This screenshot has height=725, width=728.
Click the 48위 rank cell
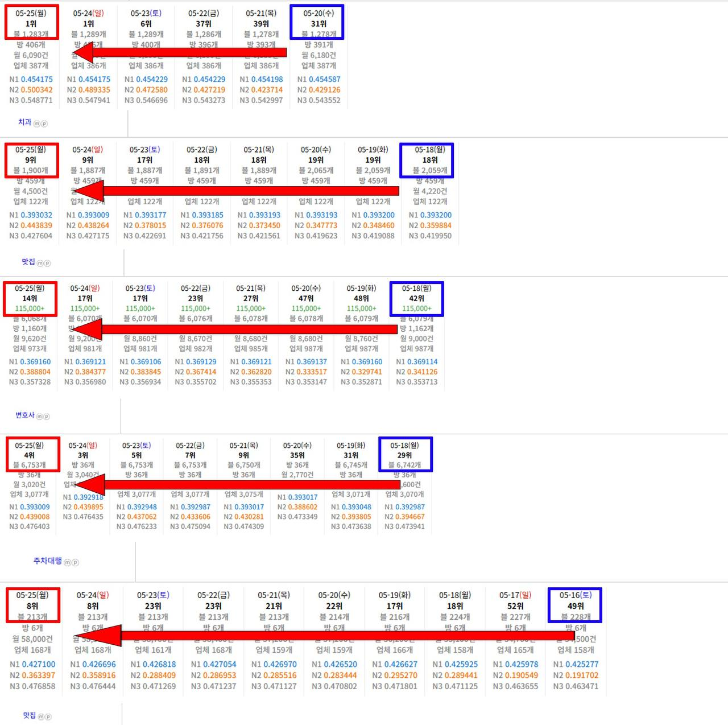click(361, 298)
